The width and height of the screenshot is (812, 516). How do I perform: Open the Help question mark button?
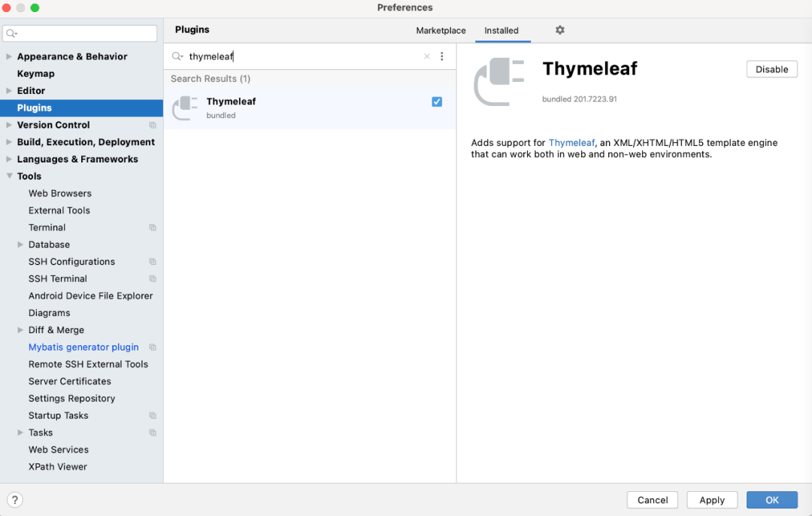pyautogui.click(x=15, y=500)
